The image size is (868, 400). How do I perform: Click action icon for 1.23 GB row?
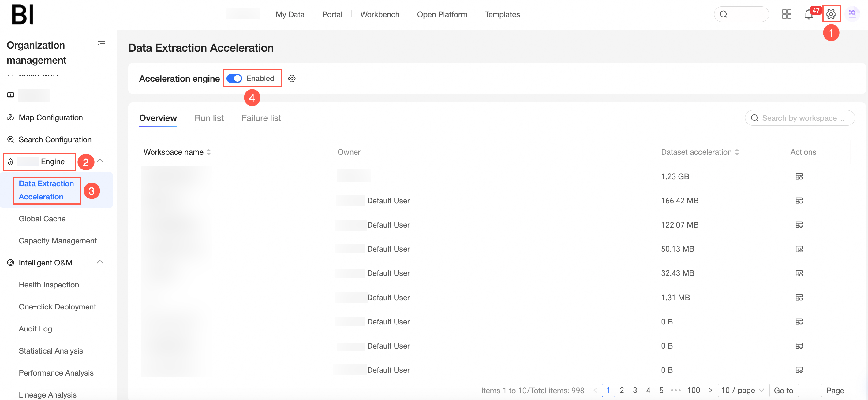tap(799, 176)
